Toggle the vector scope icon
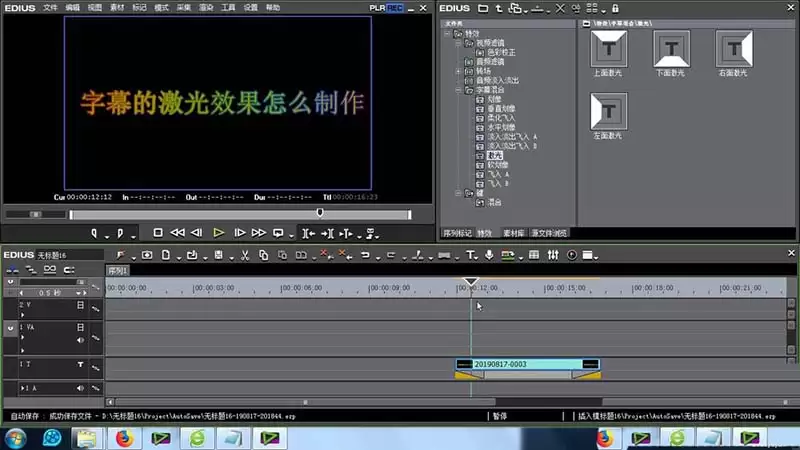Image resolution: width=800 pixels, height=450 pixels. pyautogui.click(x=572, y=255)
